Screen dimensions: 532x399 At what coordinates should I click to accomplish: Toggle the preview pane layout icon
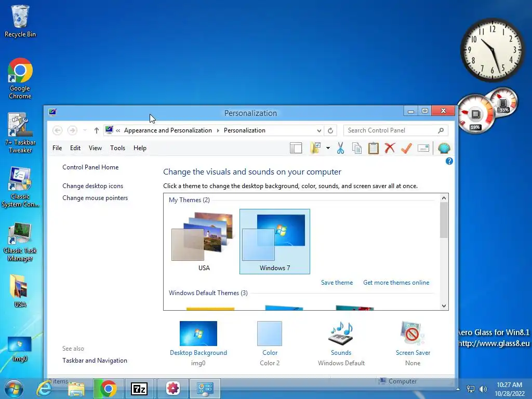296,148
